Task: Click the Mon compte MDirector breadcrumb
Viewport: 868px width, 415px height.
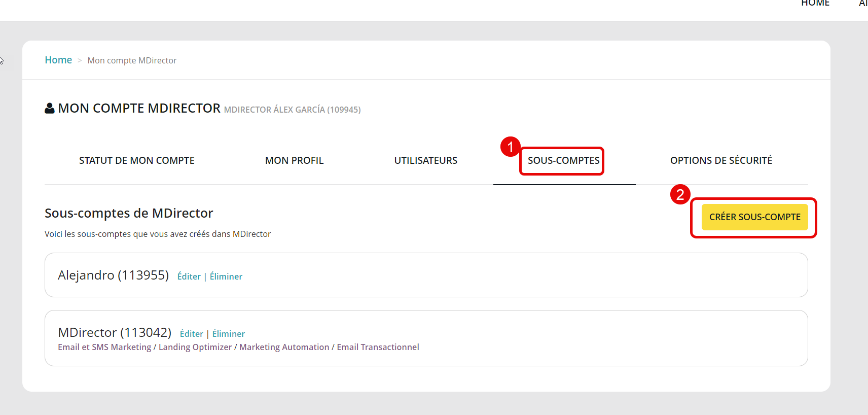Action: click(132, 61)
